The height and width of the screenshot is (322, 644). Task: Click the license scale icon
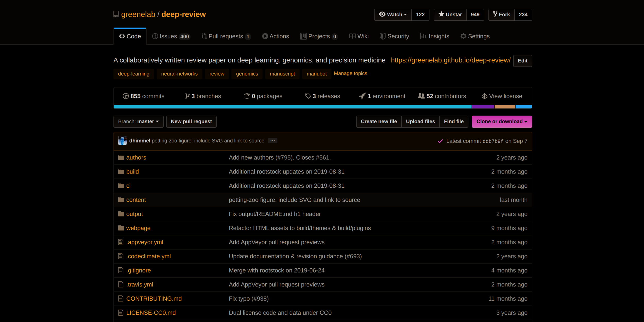point(484,96)
